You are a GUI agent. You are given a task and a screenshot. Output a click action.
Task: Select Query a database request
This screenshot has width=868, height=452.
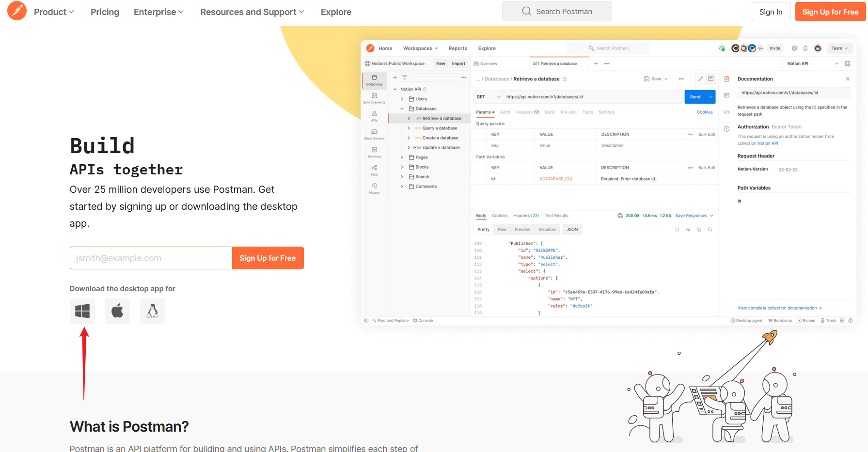coord(436,128)
